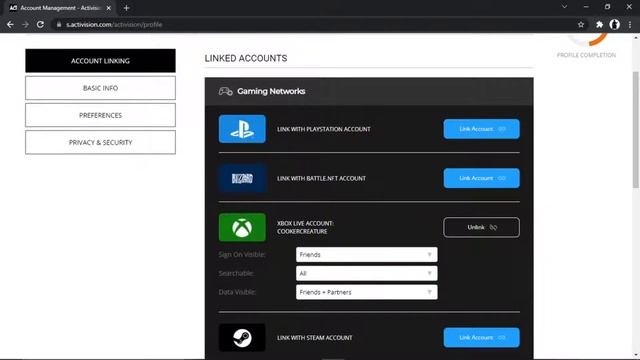The height and width of the screenshot is (360, 640).
Task: Click the green Xbox logo icon
Action: point(242,227)
